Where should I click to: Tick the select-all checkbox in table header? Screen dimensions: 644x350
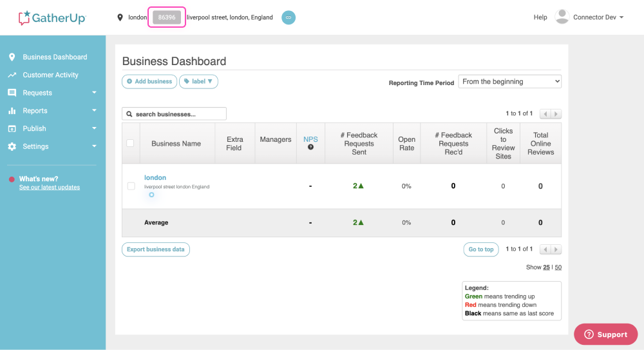point(130,143)
